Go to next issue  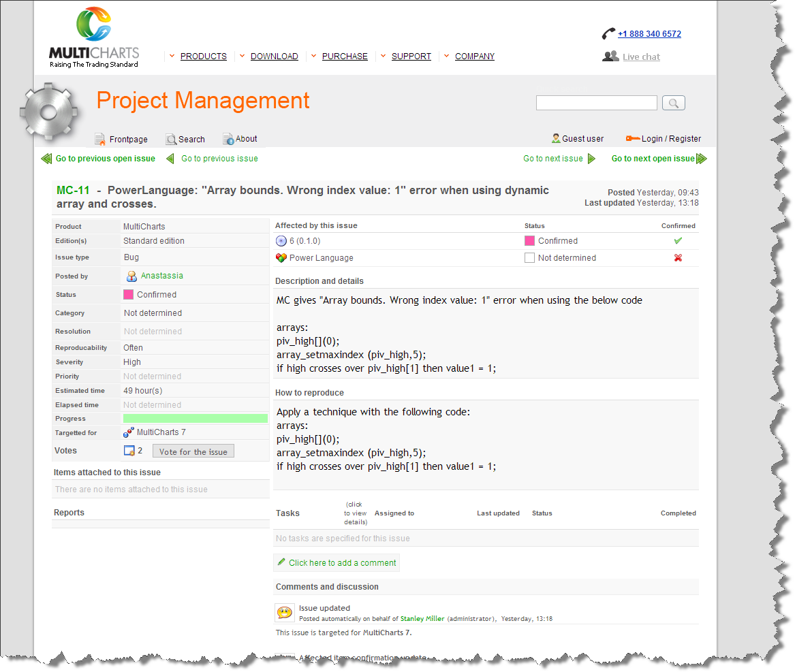click(553, 158)
